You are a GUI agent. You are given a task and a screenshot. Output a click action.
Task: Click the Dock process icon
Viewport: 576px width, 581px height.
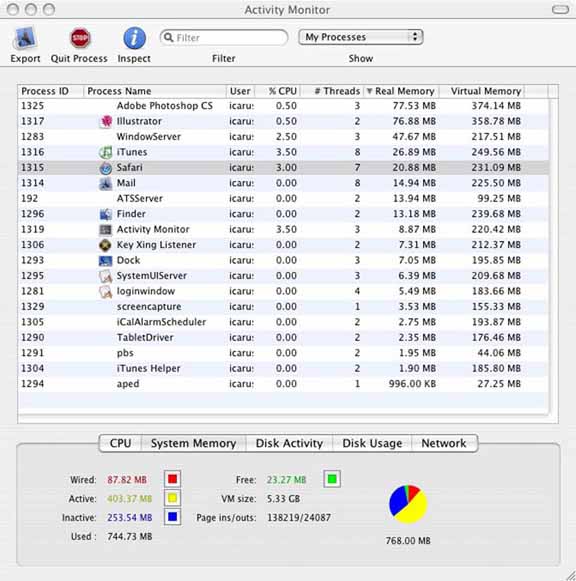[x=106, y=260]
